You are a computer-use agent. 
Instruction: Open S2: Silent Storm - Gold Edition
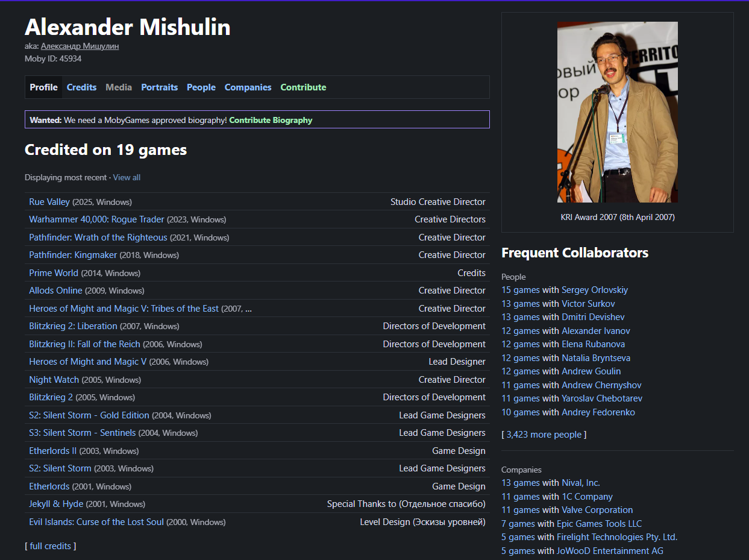(89, 415)
